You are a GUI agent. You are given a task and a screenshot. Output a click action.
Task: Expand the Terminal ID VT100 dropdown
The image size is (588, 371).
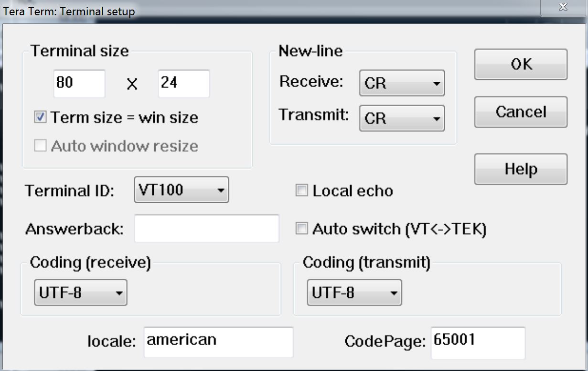point(182,190)
